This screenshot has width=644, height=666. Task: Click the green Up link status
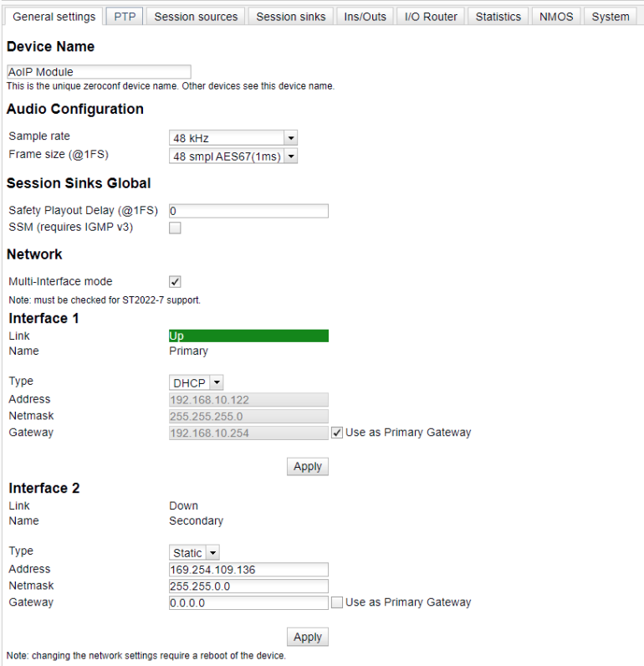tap(248, 336)
